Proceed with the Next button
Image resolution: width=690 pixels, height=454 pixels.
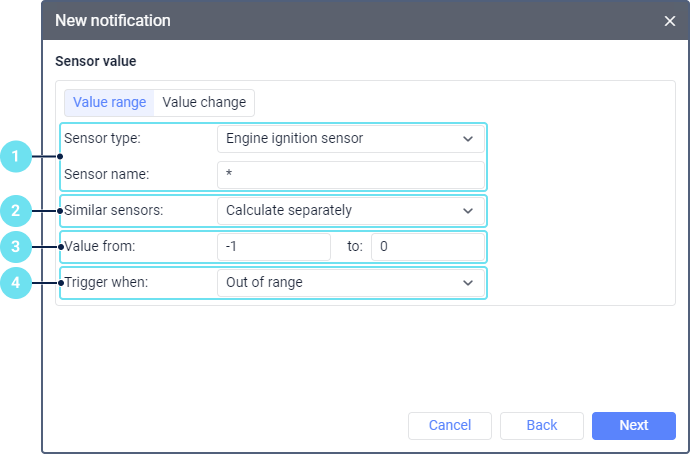[633, 426]
